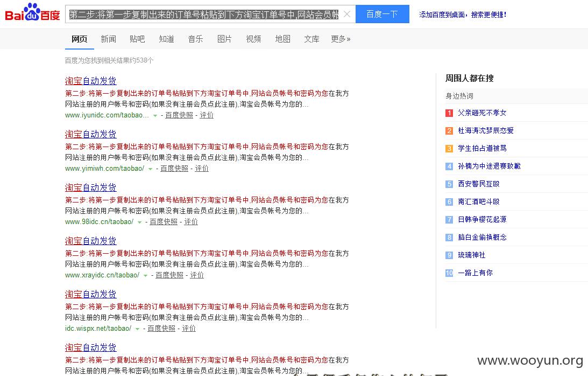588x376 pixels.
Task: Open hot search 日韩争樱花起源
Action: click(x=482, y=219)
